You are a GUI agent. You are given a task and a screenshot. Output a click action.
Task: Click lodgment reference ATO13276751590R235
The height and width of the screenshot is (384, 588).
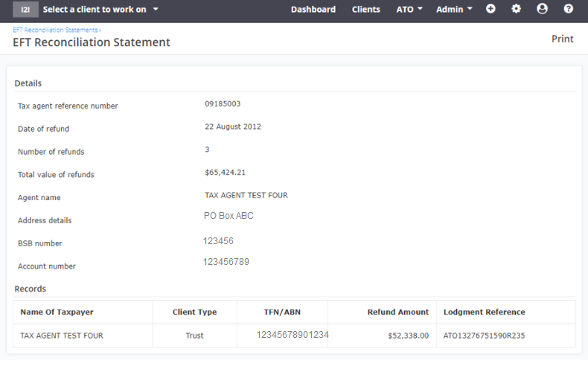(484, 336)
